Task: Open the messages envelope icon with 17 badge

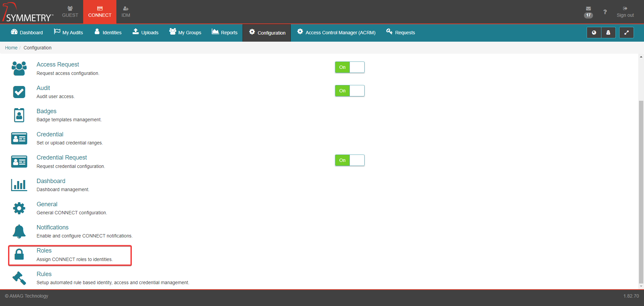Action: [588, 12]
